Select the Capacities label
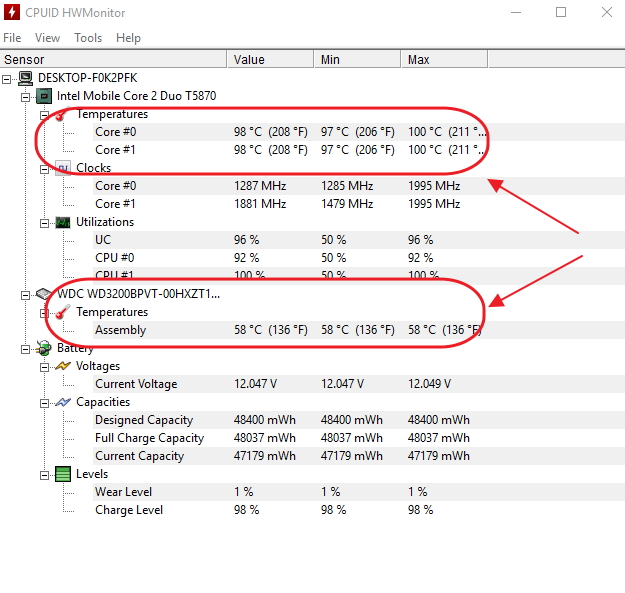This screenshot has width=625, height=593. click(x=103, y=402)
